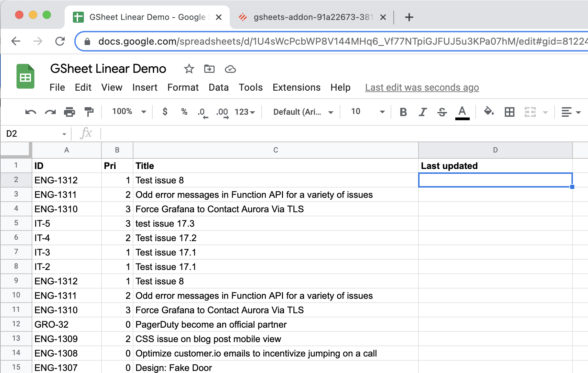
Task: Click the Undo icon in toolbar
Action: point(31,112)
